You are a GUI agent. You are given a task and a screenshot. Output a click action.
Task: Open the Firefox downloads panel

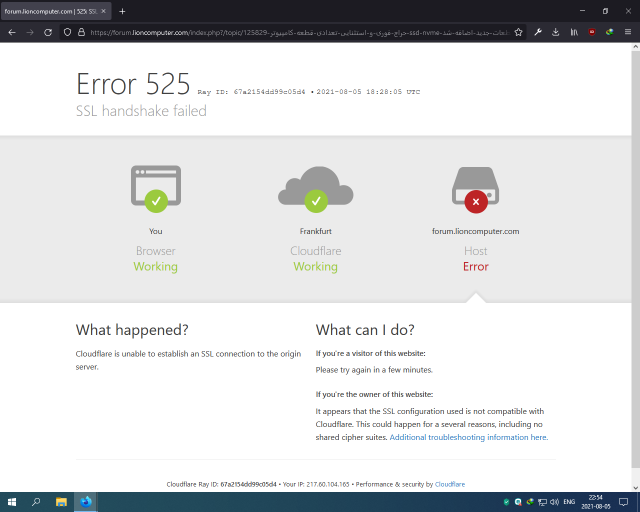tap(556, 32)
